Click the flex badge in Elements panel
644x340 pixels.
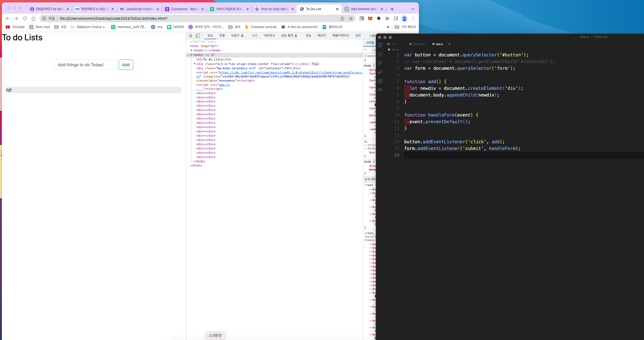(315, 64)
